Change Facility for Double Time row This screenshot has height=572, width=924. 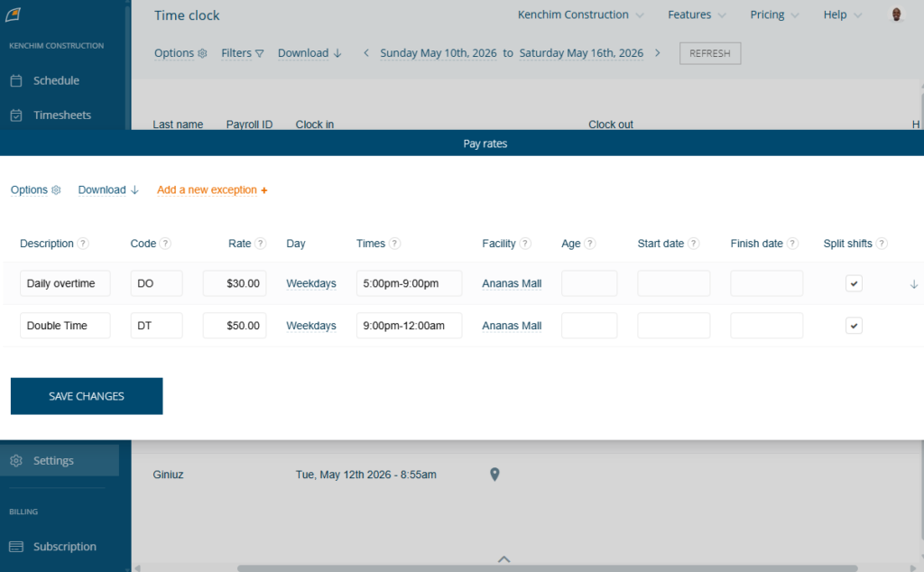tap(512, 326)
